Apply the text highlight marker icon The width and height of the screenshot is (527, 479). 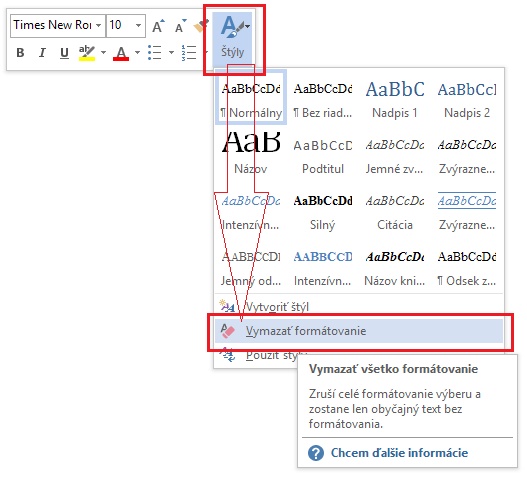pos(87,53)
